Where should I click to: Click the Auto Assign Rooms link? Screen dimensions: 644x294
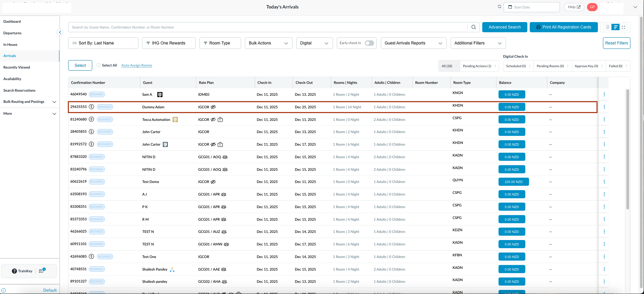137,65
